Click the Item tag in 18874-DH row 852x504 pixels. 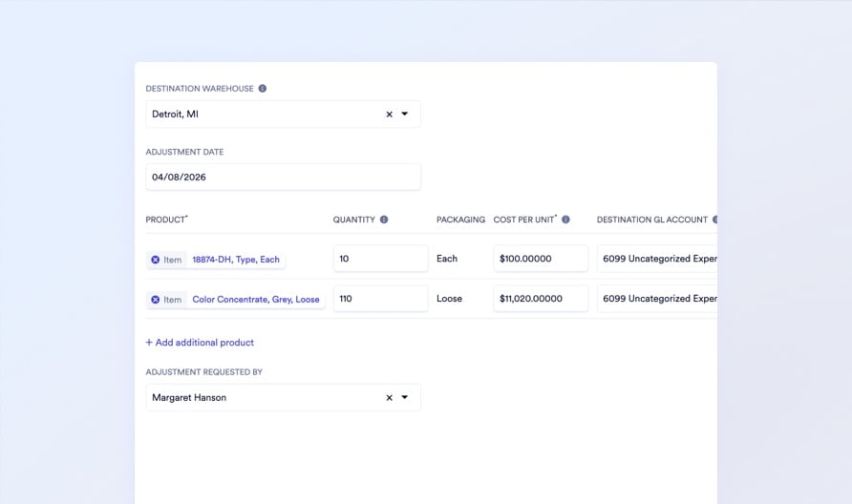pyautogui.click(x=173, y=260)
